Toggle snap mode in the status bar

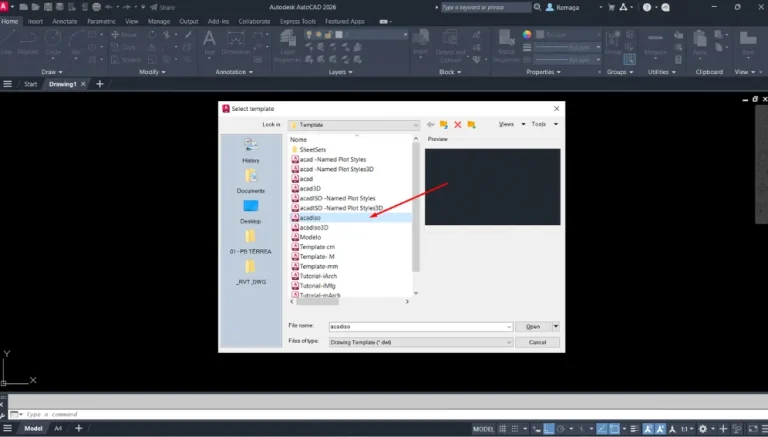click(515, 429)
